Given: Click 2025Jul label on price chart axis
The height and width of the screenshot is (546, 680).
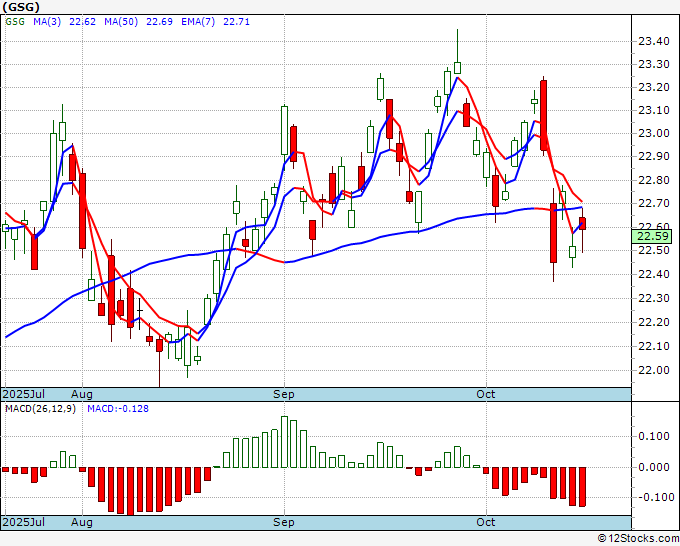Looking at the screenshot, I should (x=24, y=394).
